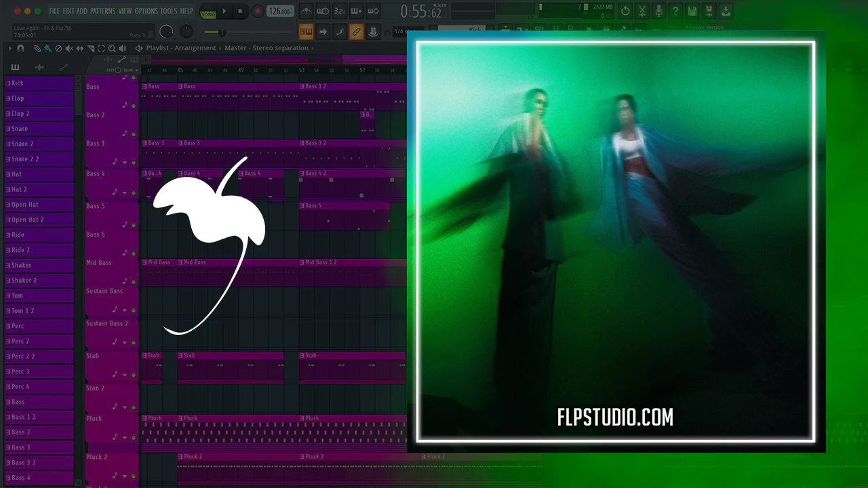This screenshot has width=868, height=488.
Task: Toggle the loop recording icon
Action: tap(372, 11)
